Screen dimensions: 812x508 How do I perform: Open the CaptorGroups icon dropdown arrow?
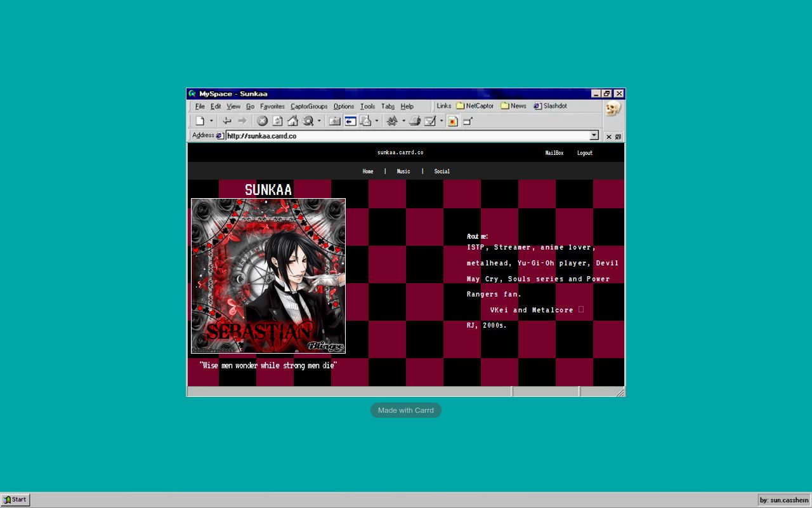click(403, 121)
